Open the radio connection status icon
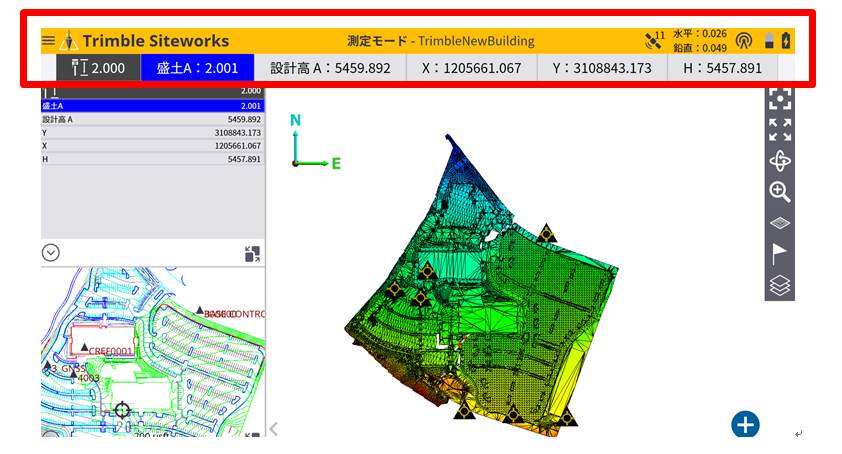Image resolution: width=842 pixels, height=454 pixels. point(743,41)
